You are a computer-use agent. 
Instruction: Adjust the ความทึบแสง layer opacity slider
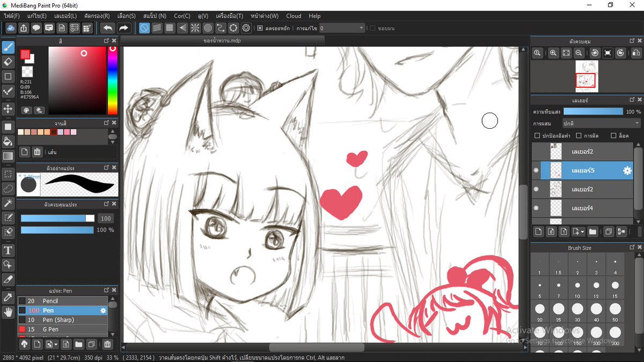click(594, 112)
